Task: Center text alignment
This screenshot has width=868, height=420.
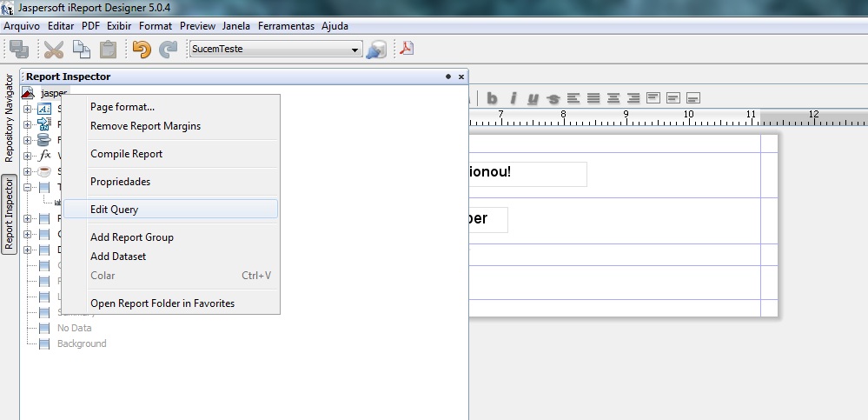Action: click(613, 98)
